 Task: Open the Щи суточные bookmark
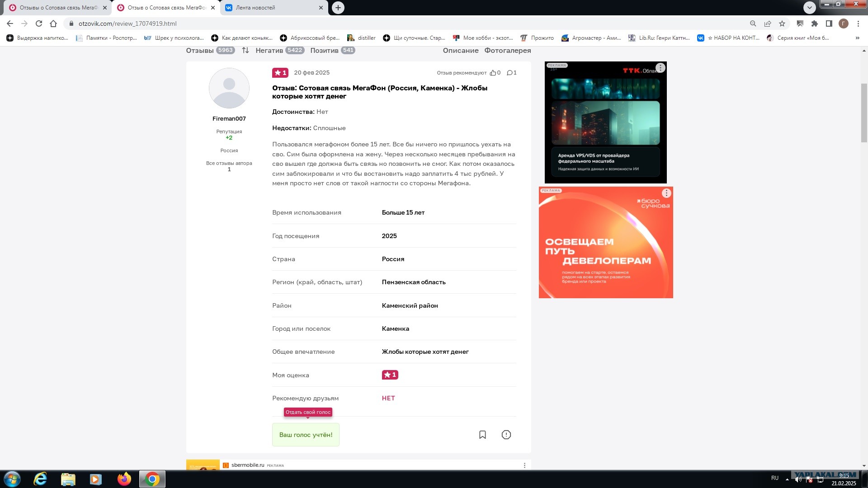(414, 38)
